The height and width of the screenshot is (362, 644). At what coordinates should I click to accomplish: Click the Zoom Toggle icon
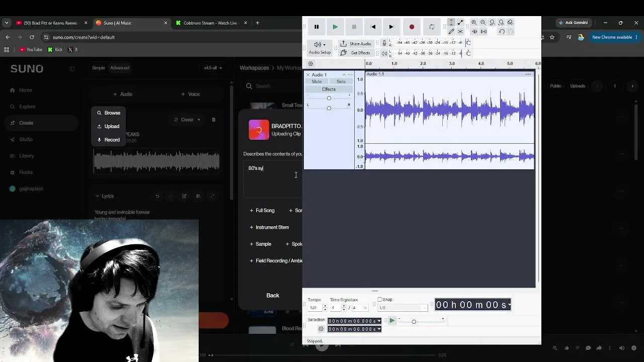(x=510, y=23)
